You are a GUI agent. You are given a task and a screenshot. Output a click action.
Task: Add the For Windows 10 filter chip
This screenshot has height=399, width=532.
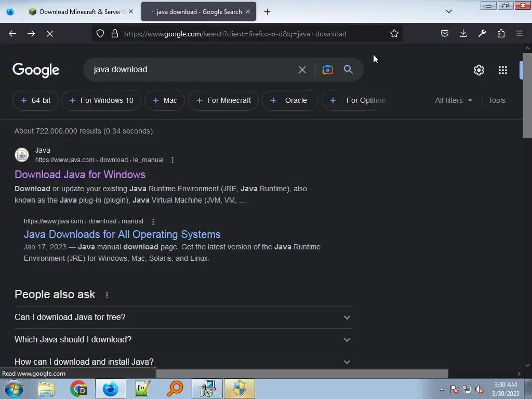point(101,100)
